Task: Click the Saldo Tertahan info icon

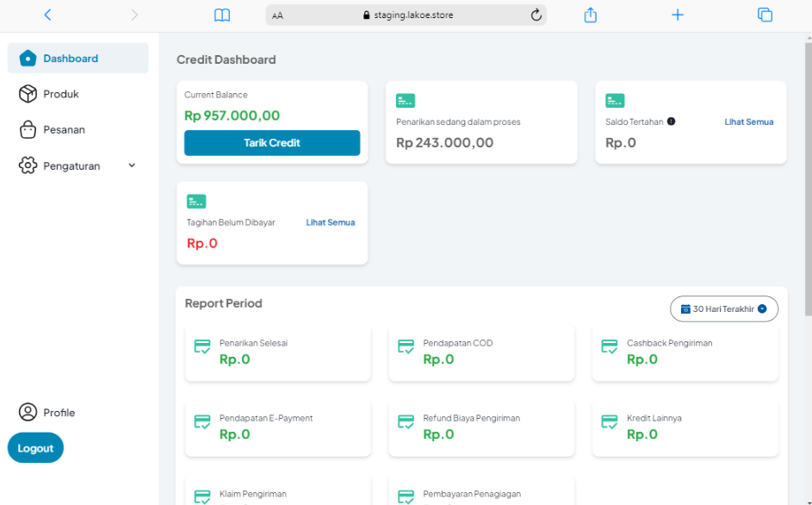Action: 671,122
